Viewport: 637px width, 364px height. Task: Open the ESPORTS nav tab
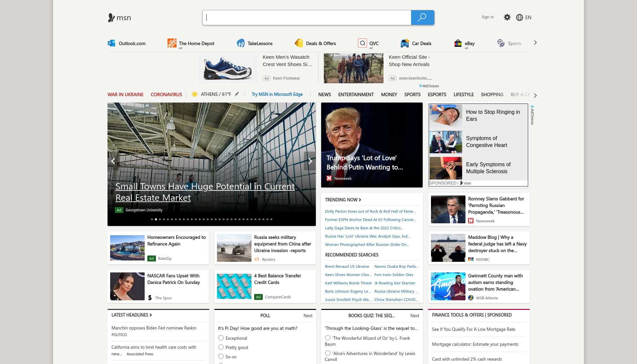point(437,95)
